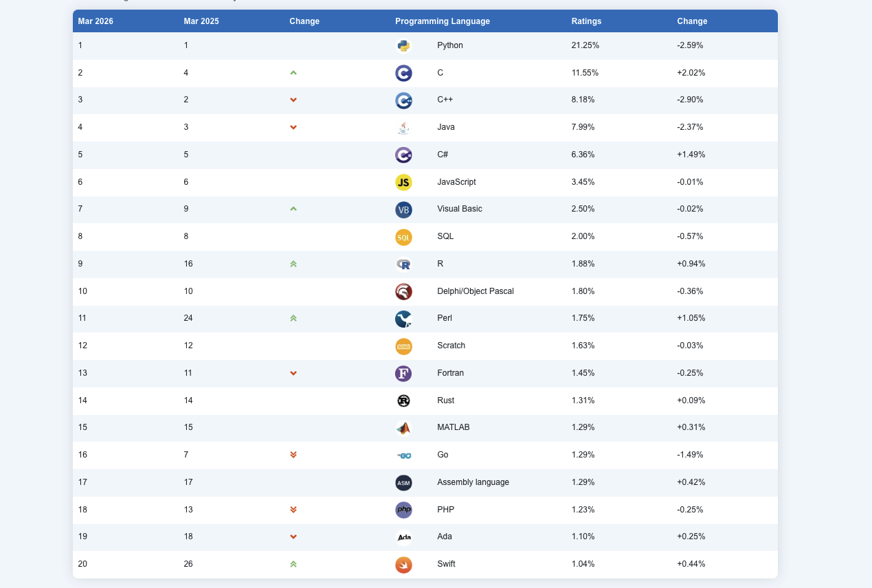
Task: Click the Assembly language name text
Action: point(473,482)
